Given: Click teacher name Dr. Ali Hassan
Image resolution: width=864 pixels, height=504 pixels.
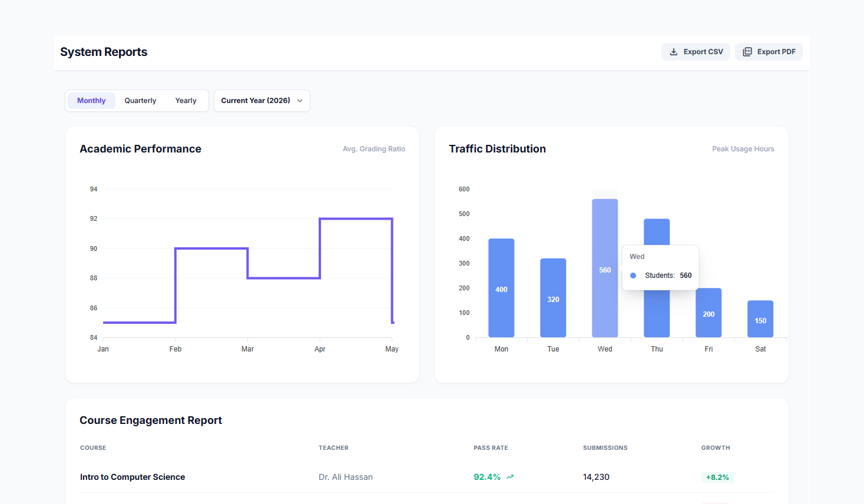Looking at the screenshot, I should 346,477.
